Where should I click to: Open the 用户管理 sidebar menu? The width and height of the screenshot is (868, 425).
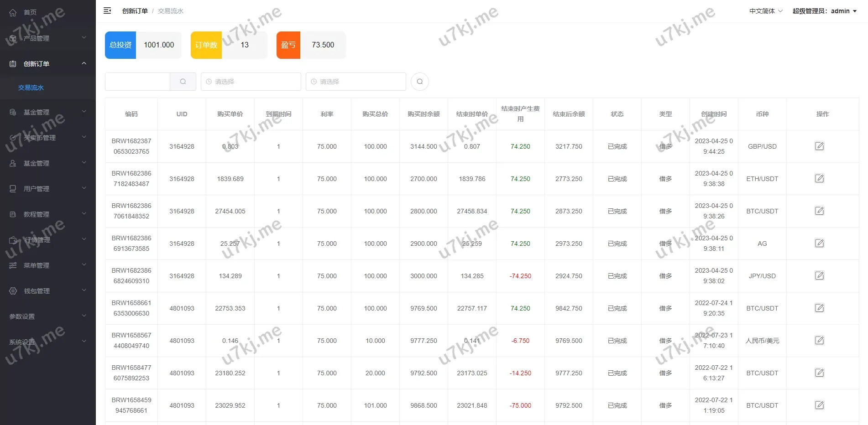point(47,189)
